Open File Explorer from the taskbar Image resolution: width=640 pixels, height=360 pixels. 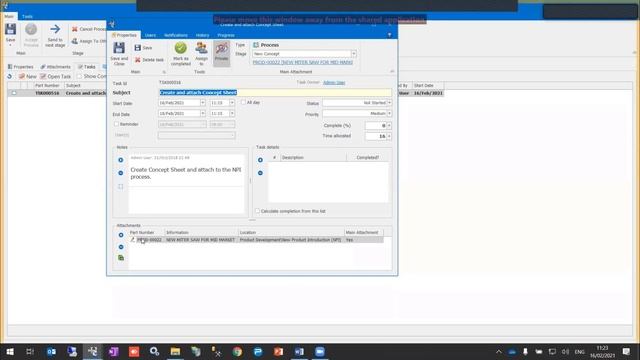[x=175, y=351]
